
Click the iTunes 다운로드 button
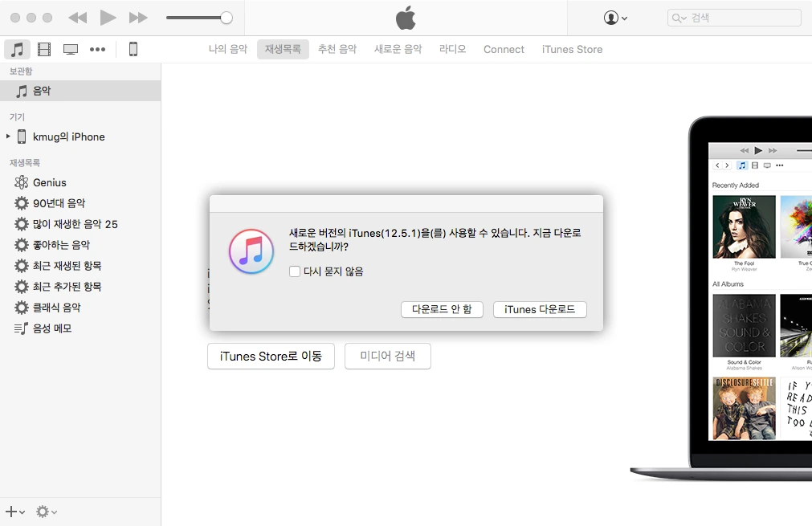point(539,309)
